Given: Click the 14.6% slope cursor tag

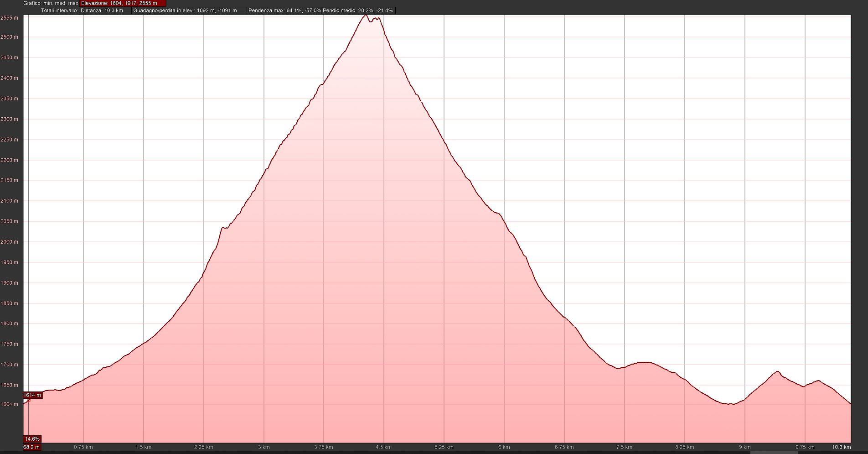Looking at the screenshot, I should (x=32, y=439).
